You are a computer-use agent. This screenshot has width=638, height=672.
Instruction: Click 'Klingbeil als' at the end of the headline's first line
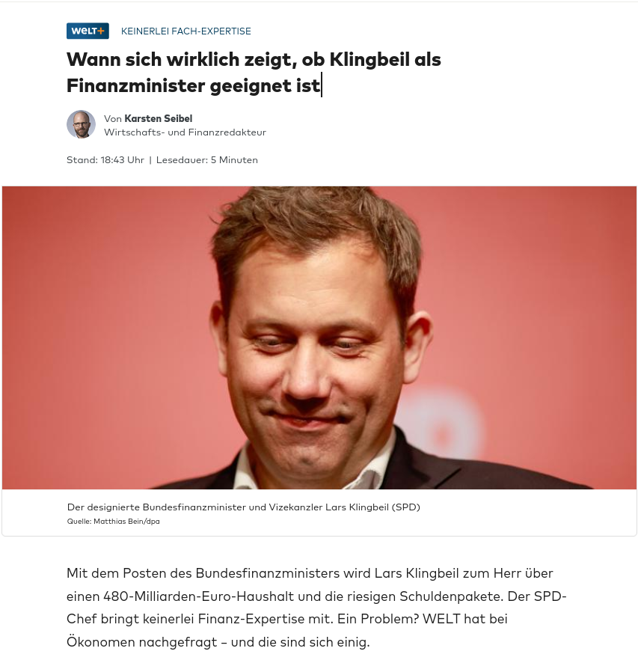click(385, 60)
